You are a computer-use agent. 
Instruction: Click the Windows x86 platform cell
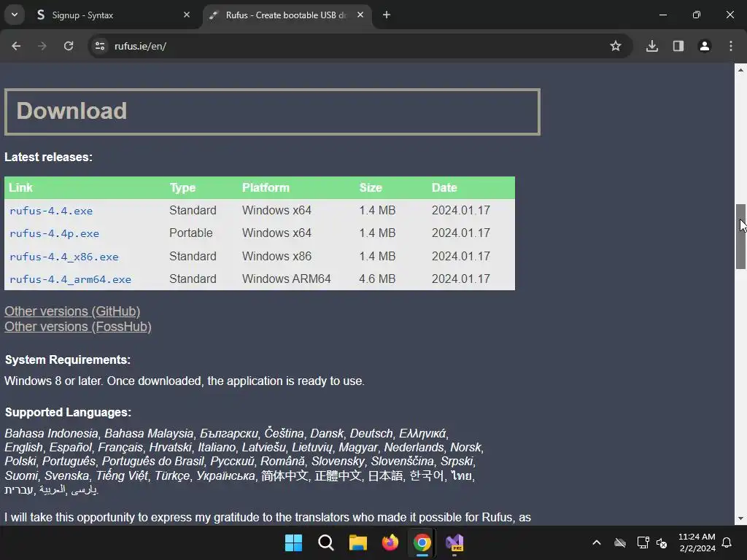tap(276, 256)
